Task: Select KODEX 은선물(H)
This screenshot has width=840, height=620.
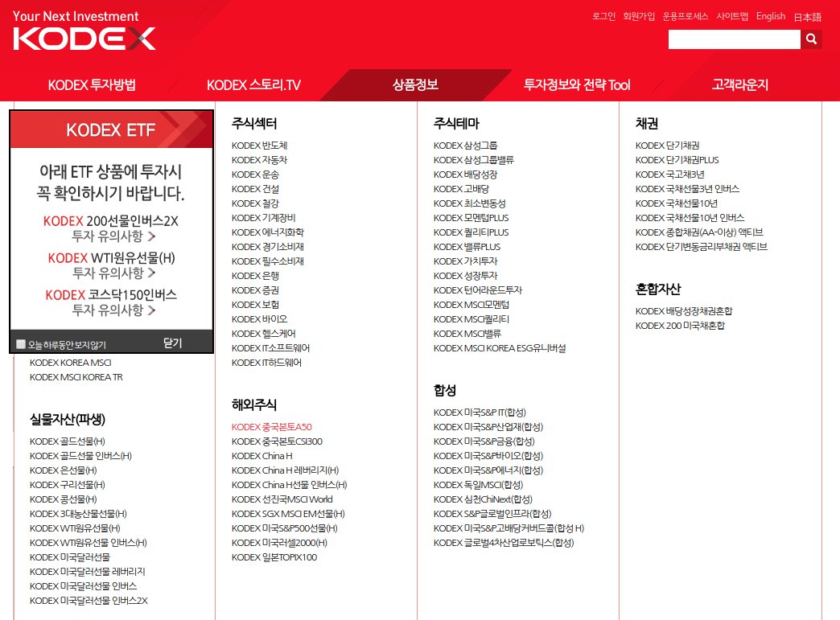Action: (x=64, y=470)
